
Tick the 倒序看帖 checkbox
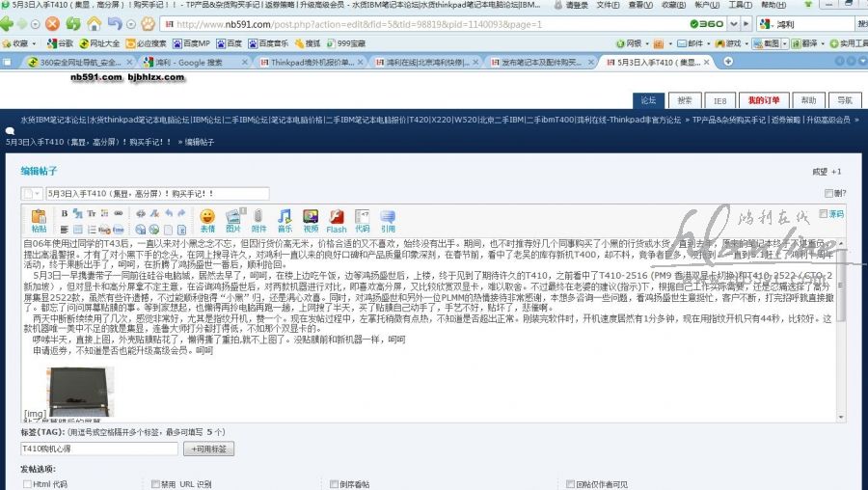pos(334,484)
